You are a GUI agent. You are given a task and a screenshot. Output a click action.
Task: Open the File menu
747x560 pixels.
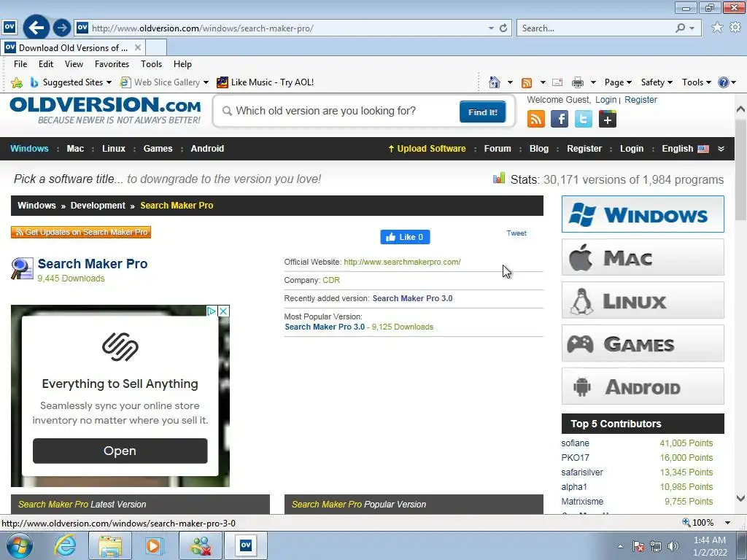[20, 64]
